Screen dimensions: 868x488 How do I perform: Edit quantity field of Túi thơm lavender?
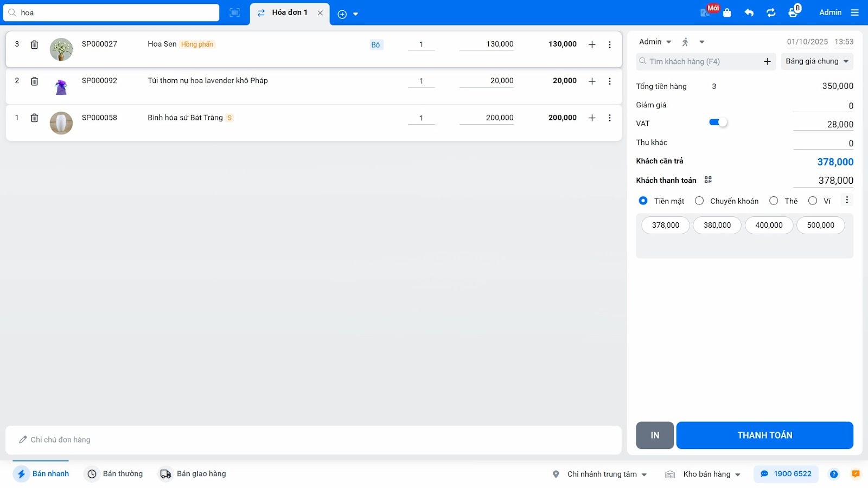pos(421,81)
